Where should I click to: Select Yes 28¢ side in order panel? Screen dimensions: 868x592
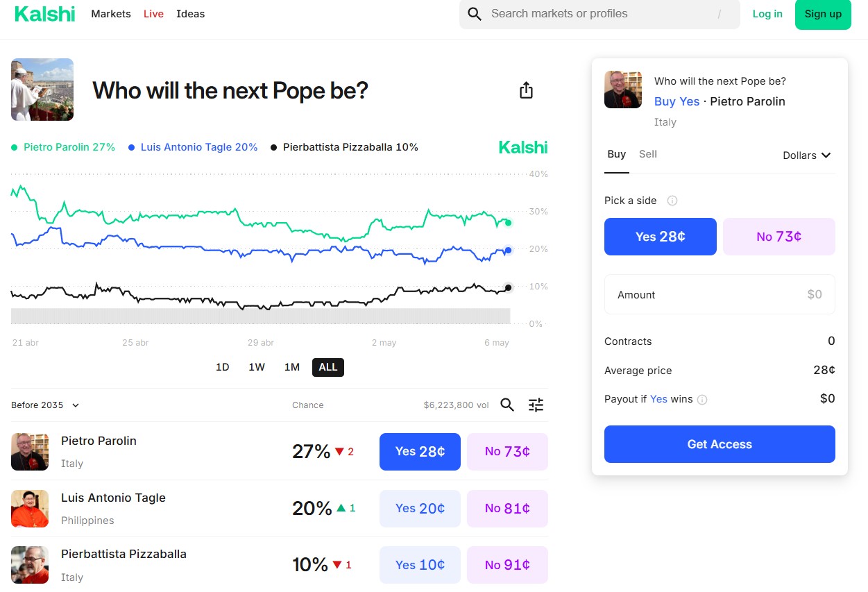coord(661,237)
